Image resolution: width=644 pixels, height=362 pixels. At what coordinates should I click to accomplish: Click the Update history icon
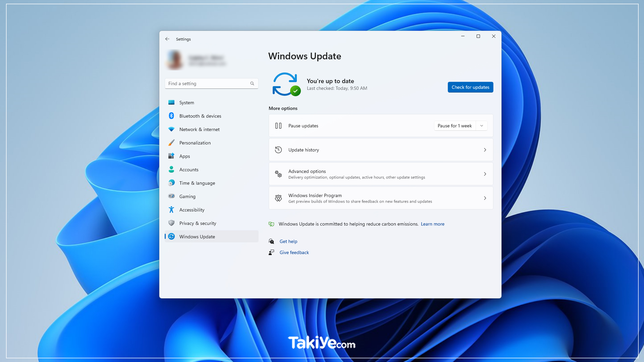point(278,150)
